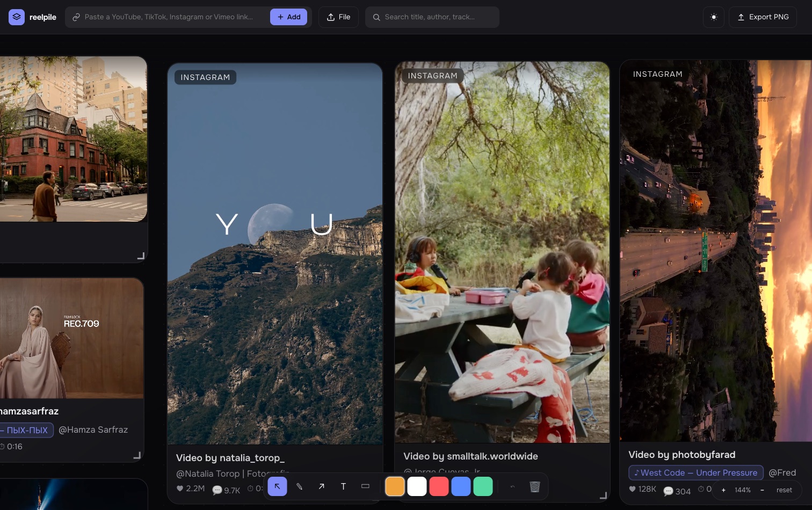Click the undo annotation icon

(512, 486)
